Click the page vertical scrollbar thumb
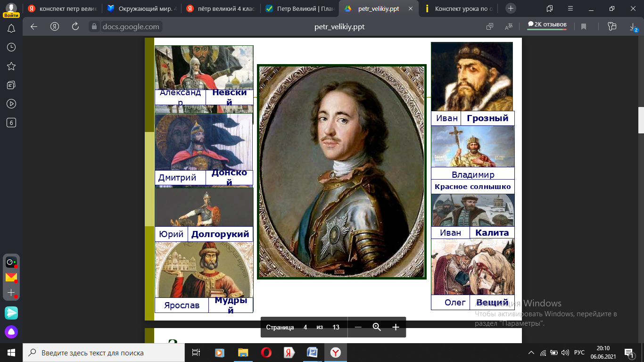Viewport: 644px width, 362px height. tap(641, 120)
